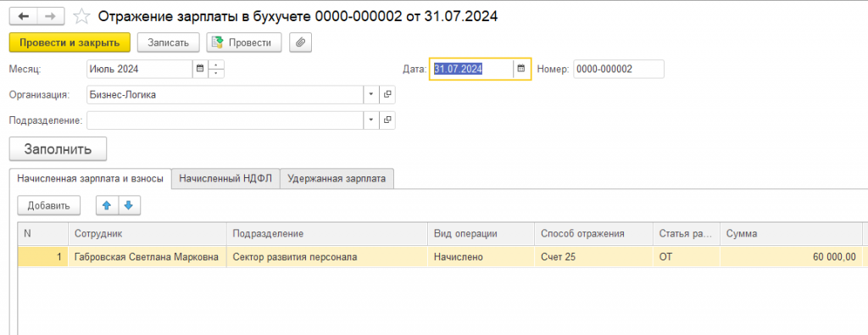Viewport: 868px width, 335px height.
Task: Select row number 1 cell
Action: coord(43,257)
